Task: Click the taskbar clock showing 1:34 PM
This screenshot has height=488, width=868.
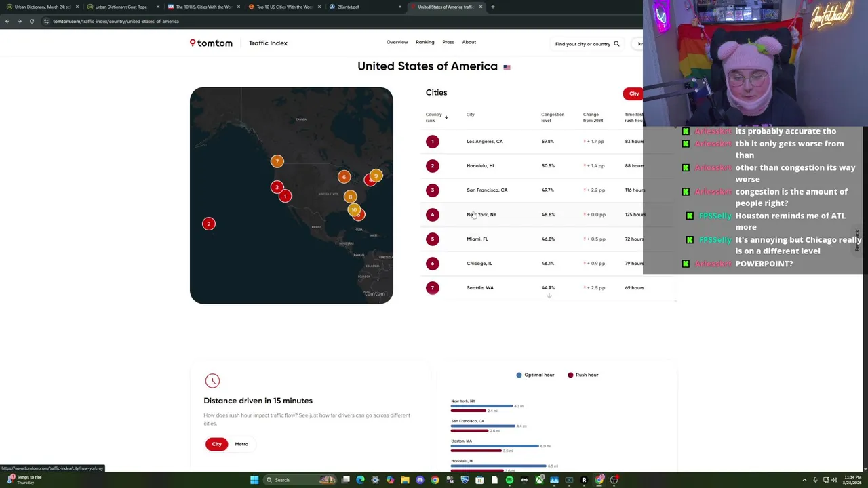Action: (852, 480)
